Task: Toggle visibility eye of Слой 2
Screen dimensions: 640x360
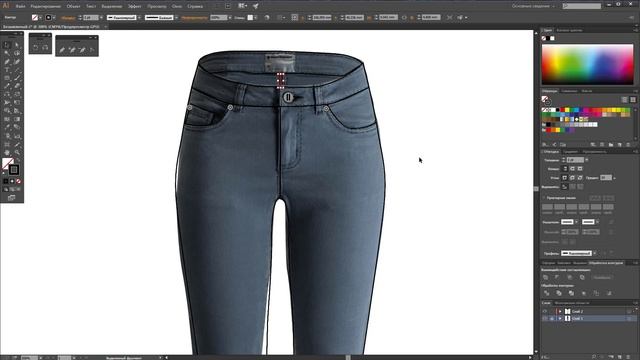Action: (x=545, y=311)
